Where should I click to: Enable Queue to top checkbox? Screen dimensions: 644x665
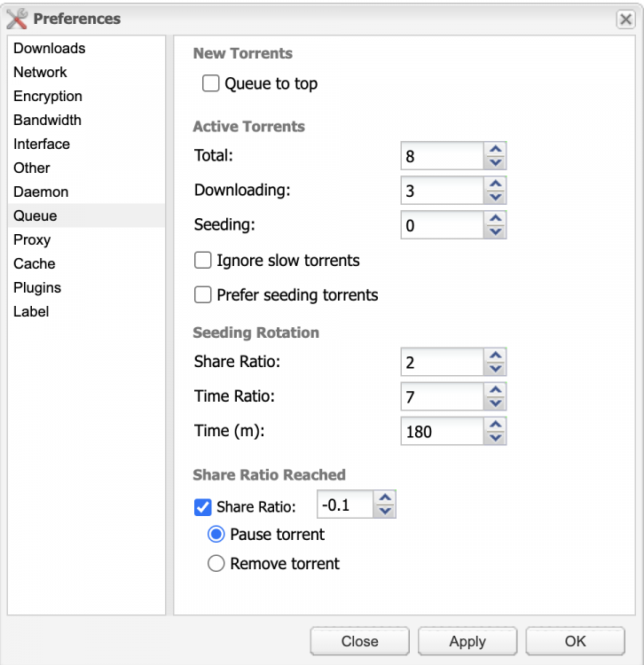pos(211,83)
